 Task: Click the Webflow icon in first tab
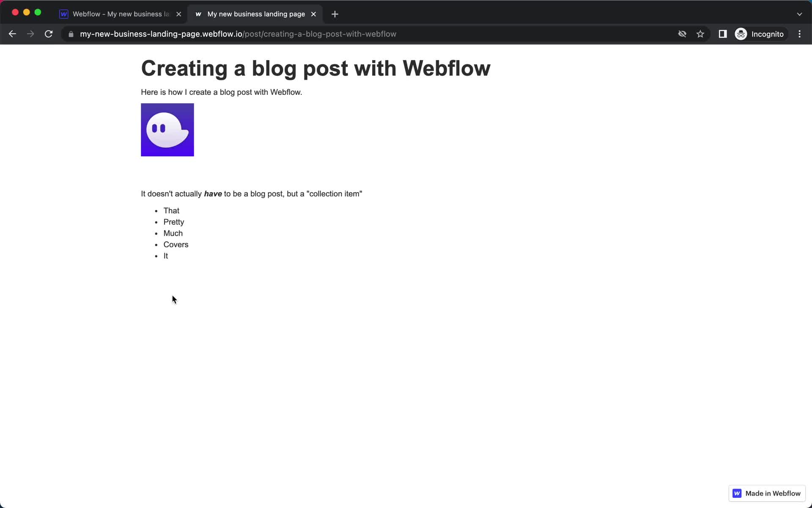64,14
